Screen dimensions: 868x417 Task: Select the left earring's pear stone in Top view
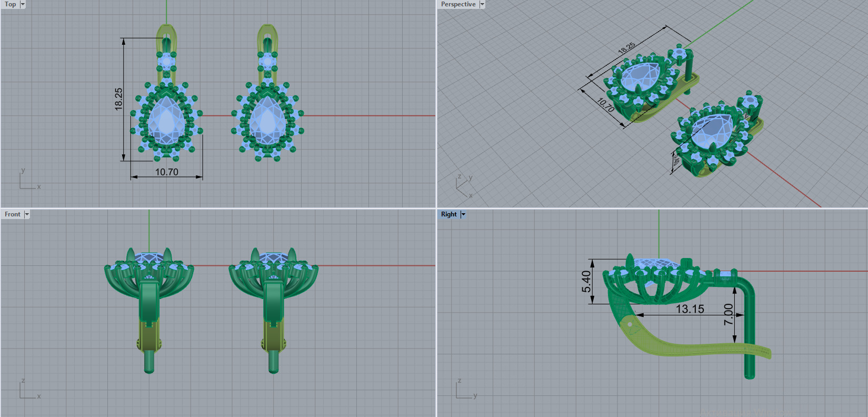coord(167,121)
